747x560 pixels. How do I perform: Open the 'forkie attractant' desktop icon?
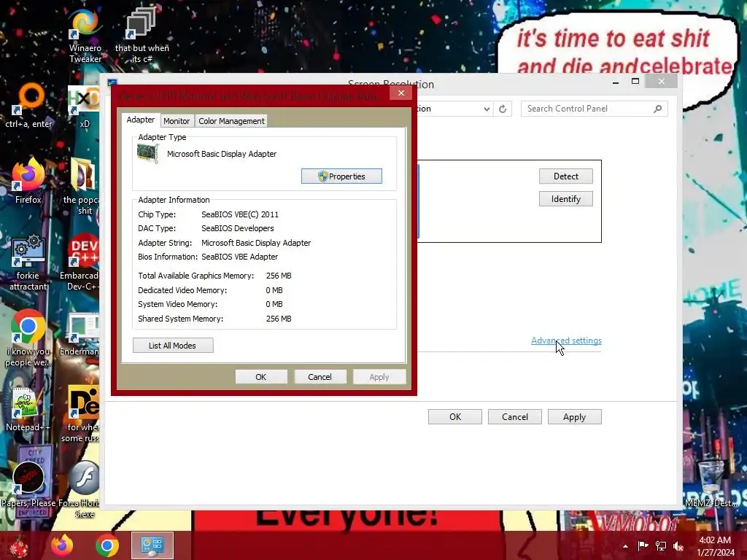click(x=28, y=262)
